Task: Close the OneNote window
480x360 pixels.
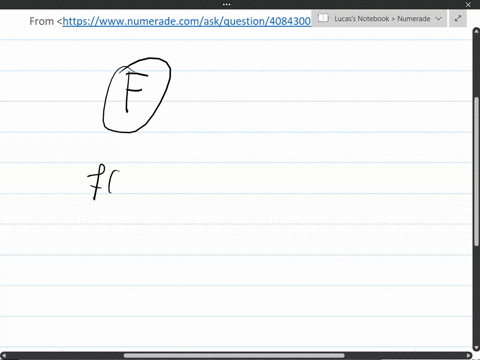Action: 468,5
